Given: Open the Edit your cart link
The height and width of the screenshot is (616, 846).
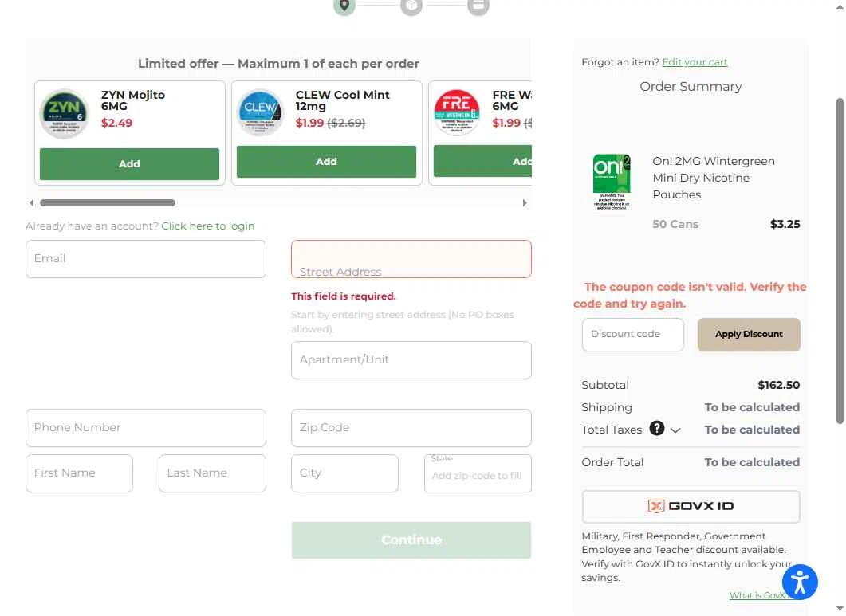Looking at the screenshot, I should click(695, 62).
